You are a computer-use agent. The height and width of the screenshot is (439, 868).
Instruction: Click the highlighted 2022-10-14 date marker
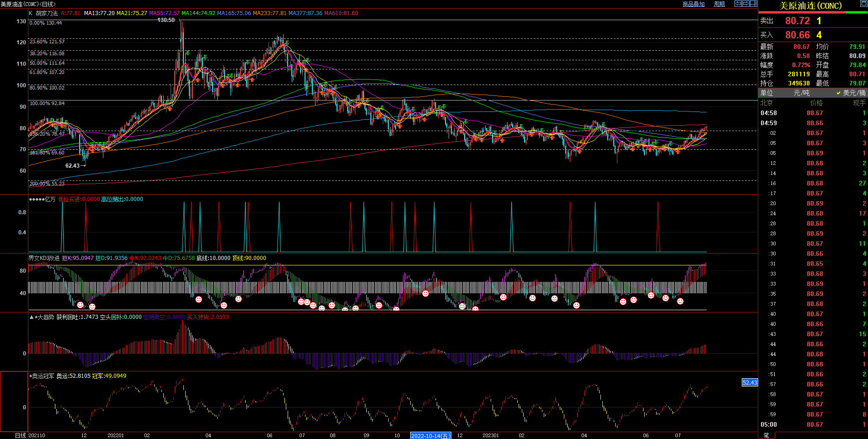pyautogui.click(x=430, y=435)
